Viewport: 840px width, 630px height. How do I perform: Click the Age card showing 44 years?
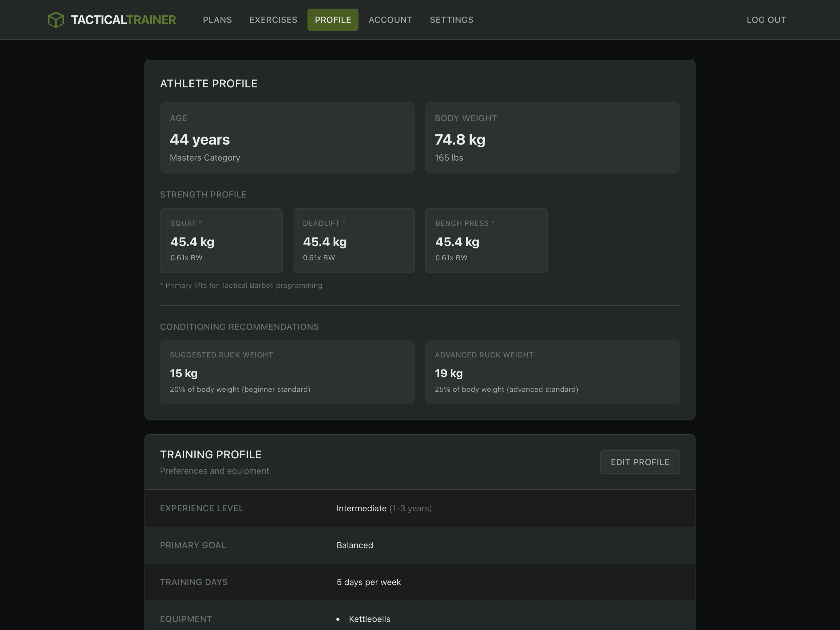click(287, 138)
